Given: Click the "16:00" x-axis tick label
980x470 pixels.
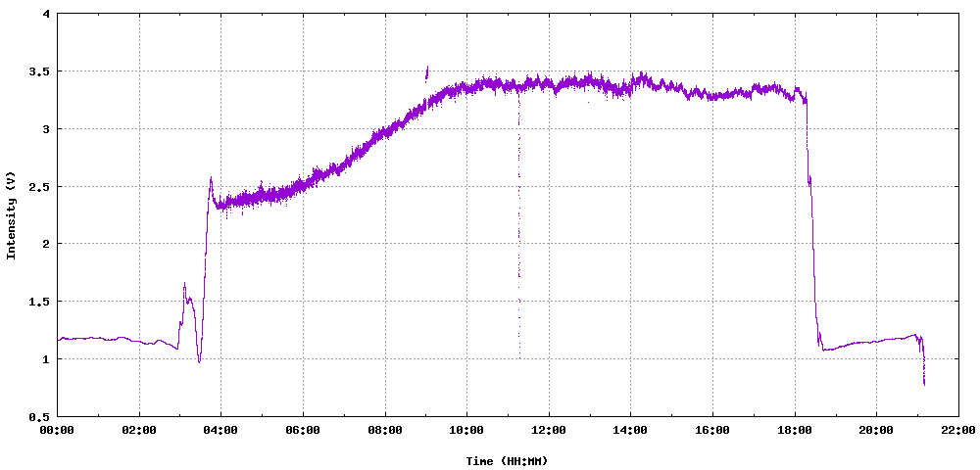Looking at the screenshot, I should pyautogui.click(x=712, y=430).
